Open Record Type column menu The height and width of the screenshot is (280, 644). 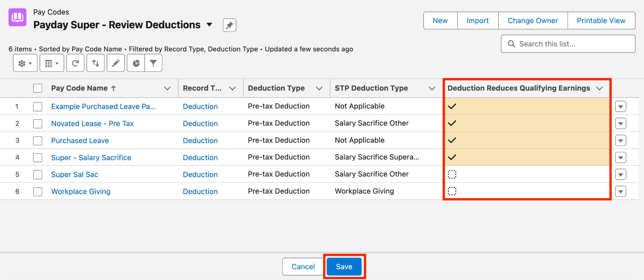click(232, 88)
